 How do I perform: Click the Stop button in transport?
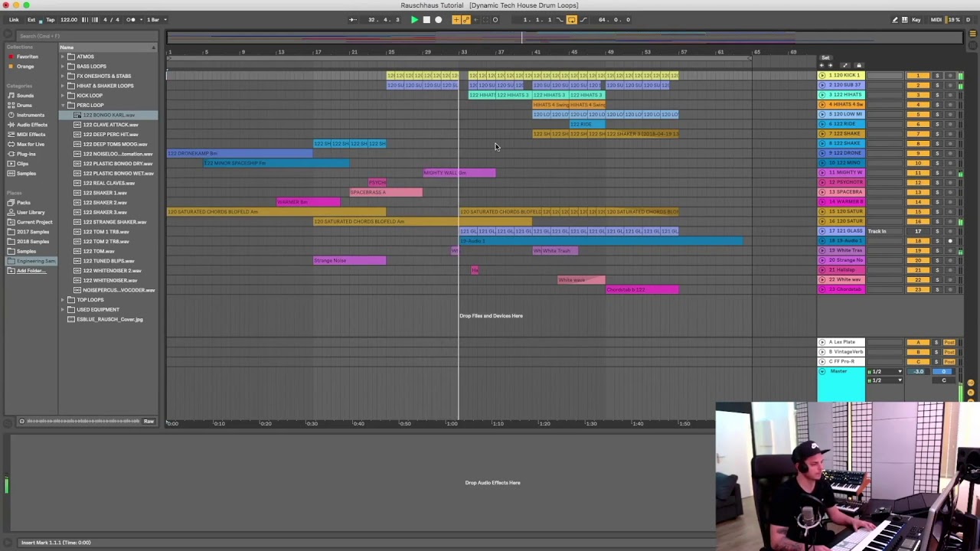click(426, 20)
